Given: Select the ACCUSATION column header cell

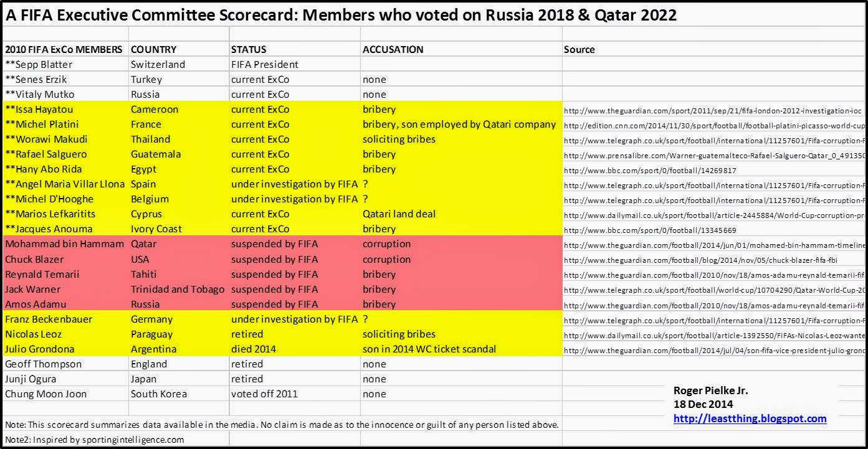Looking at the screenshot, I should tap(460, 49).
